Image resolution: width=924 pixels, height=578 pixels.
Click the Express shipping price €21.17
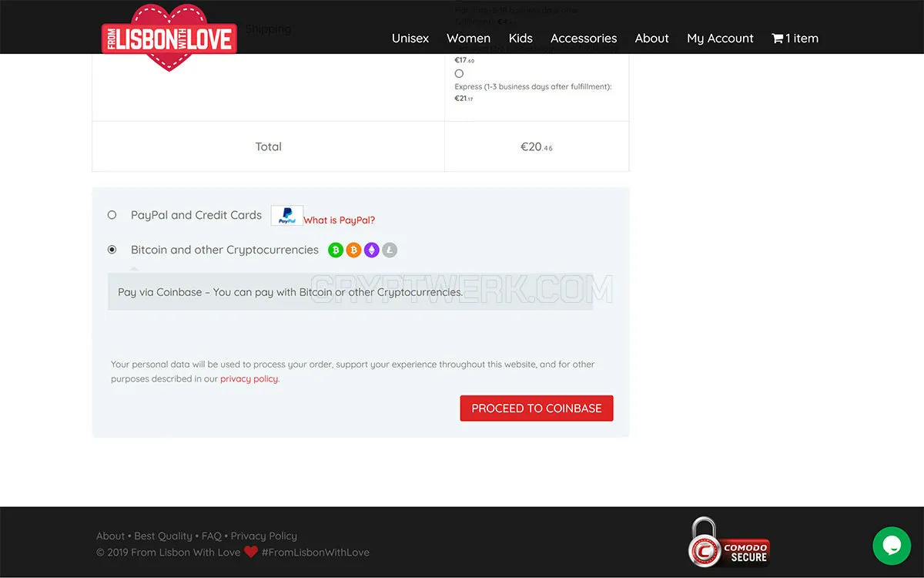click(464, 99)
